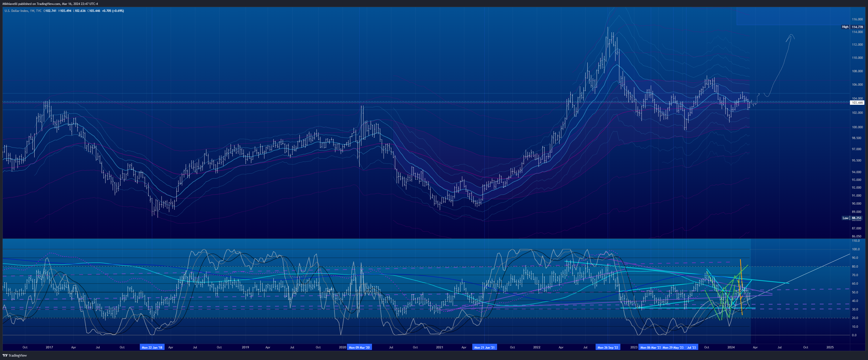The height and width of the screenshot is (360, 868).
Task: Click the 94.000 price scale label
Action: (857, 172)
